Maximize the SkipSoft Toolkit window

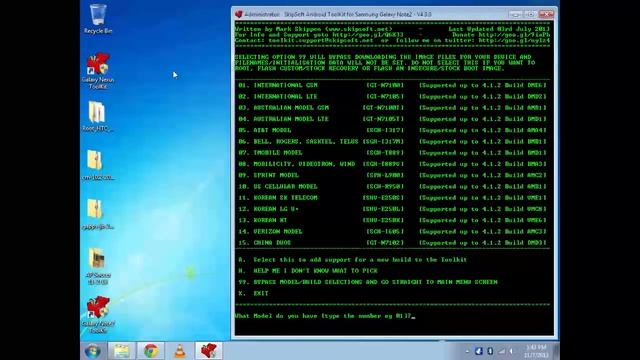tap(530, 14)
